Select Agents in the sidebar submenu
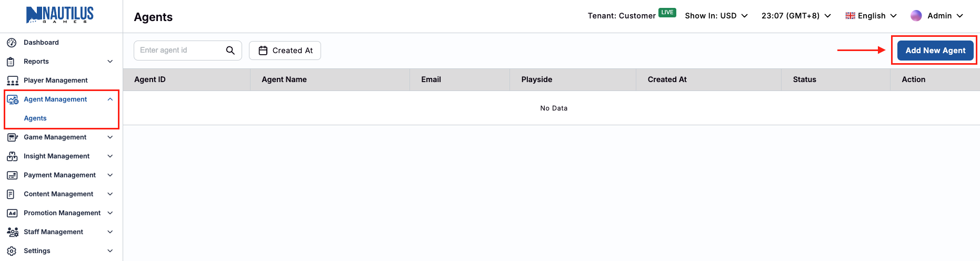 35,118
